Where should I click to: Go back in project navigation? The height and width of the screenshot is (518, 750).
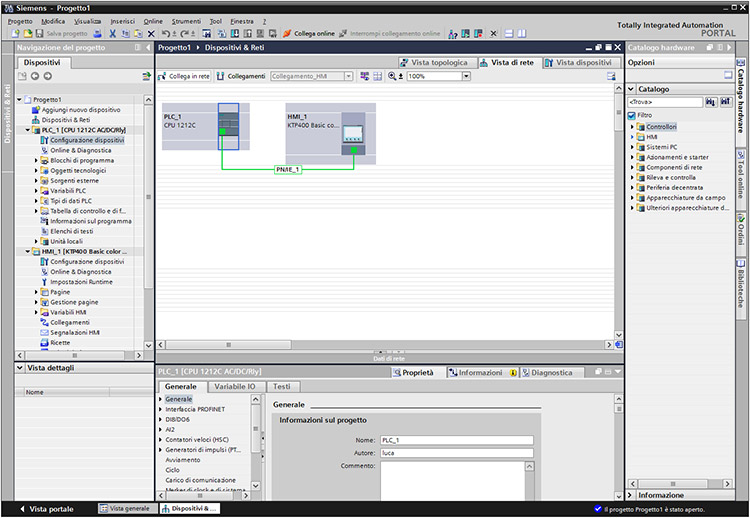pos(35,76)
